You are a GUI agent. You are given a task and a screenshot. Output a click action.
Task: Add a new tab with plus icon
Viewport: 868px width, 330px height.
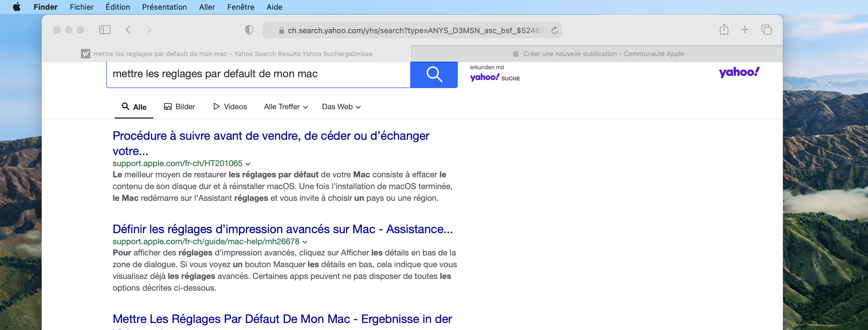pos(745,30)
